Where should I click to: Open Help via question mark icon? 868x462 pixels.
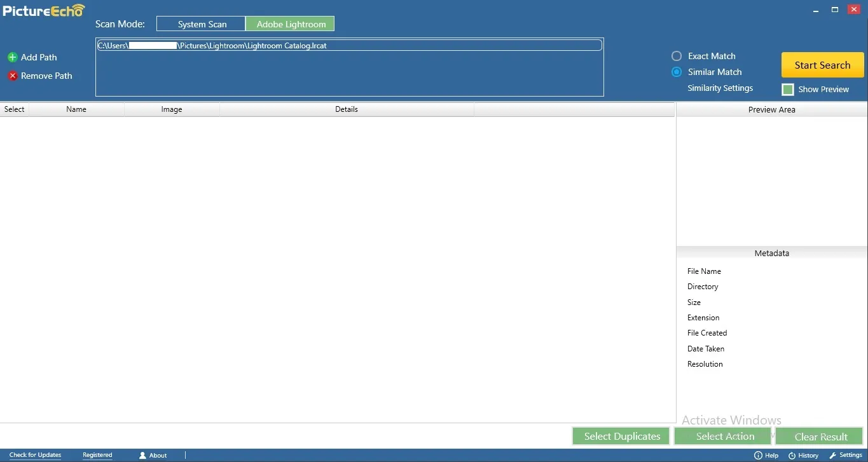(758, 455)
